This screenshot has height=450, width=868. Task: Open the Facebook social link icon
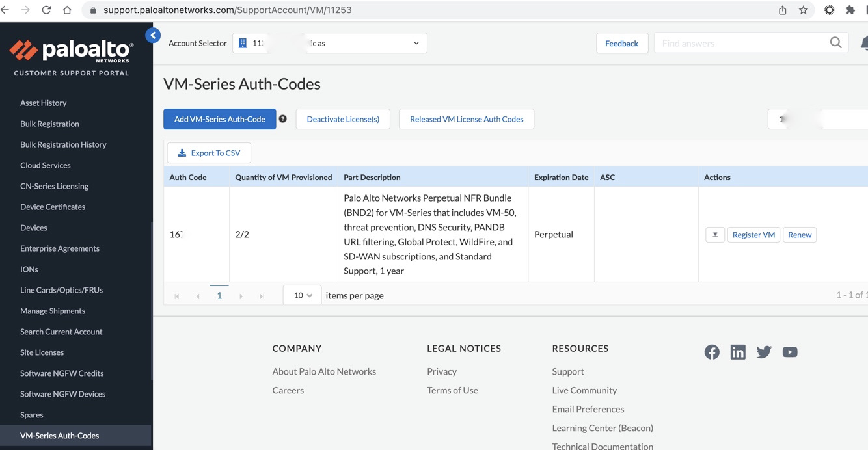tap(712, 352)
